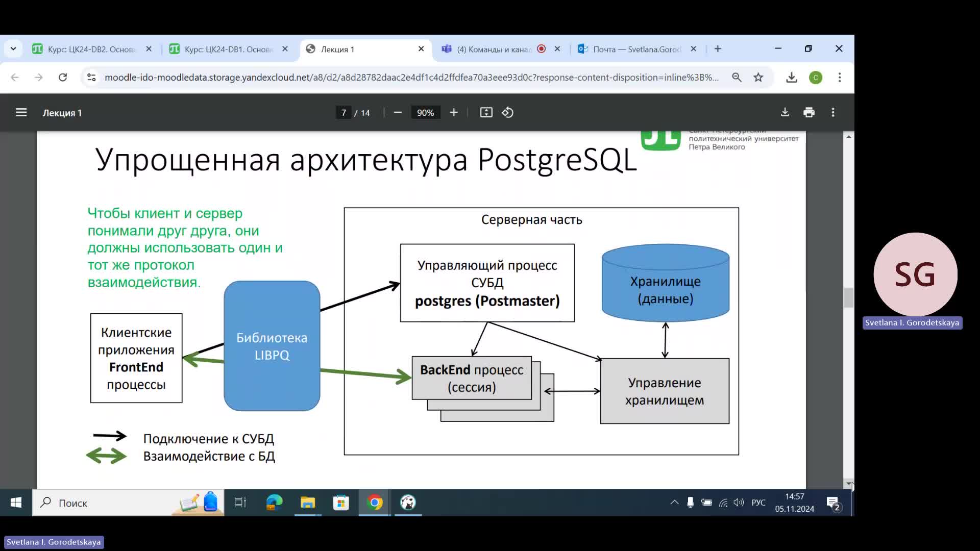Edit the 90% zoom level field
The height and width of the screenshot is (551, 980).
[425, 113]
